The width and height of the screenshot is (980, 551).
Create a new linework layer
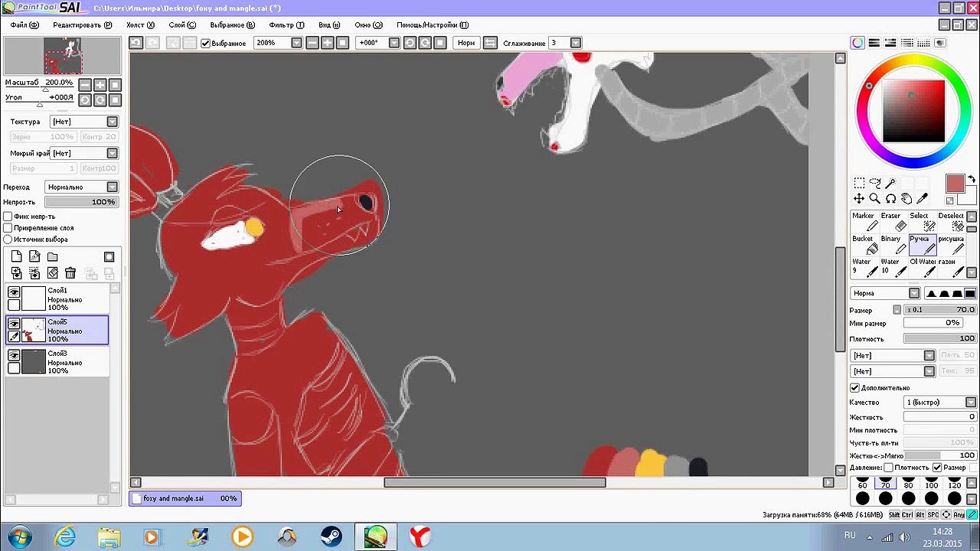[x=34, y=256]
